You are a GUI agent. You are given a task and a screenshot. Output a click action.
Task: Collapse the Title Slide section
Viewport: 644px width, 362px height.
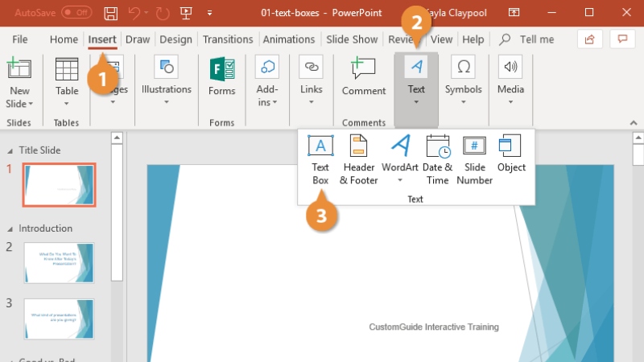[10, 151]
